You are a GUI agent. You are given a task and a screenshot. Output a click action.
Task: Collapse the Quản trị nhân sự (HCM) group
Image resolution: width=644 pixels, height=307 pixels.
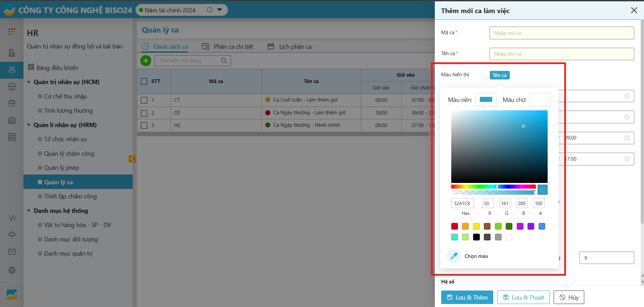coord(29,82)
